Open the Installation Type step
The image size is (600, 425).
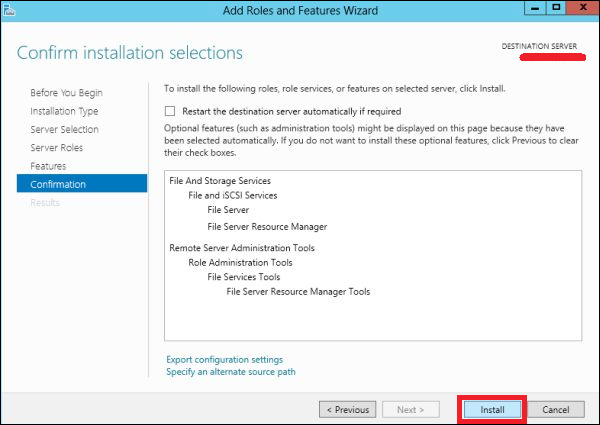click(64, 111)
